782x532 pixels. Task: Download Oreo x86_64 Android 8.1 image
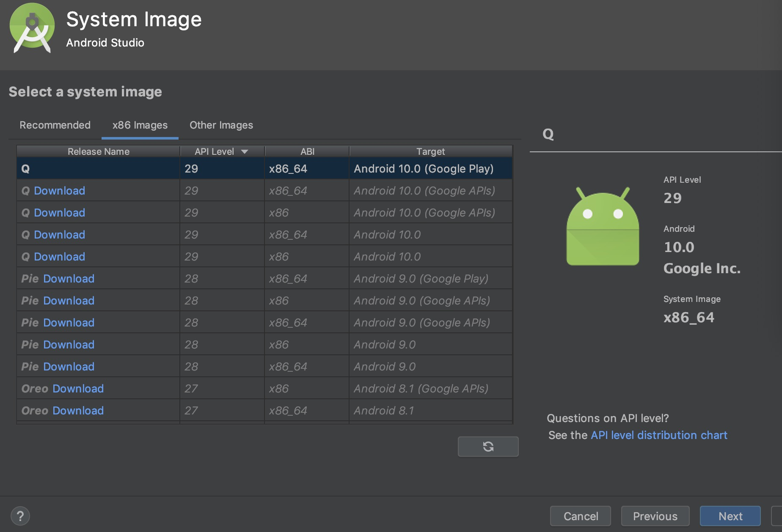click(78, 411)
